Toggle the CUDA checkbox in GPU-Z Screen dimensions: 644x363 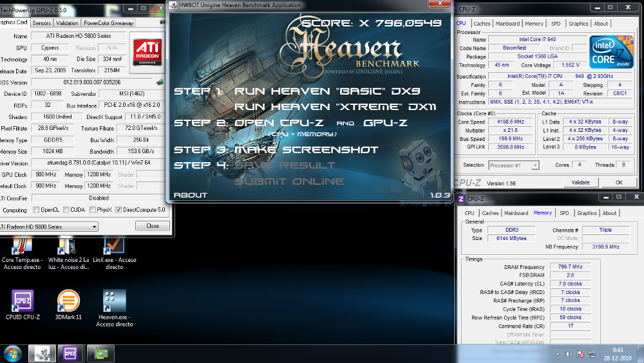point(66,210)
